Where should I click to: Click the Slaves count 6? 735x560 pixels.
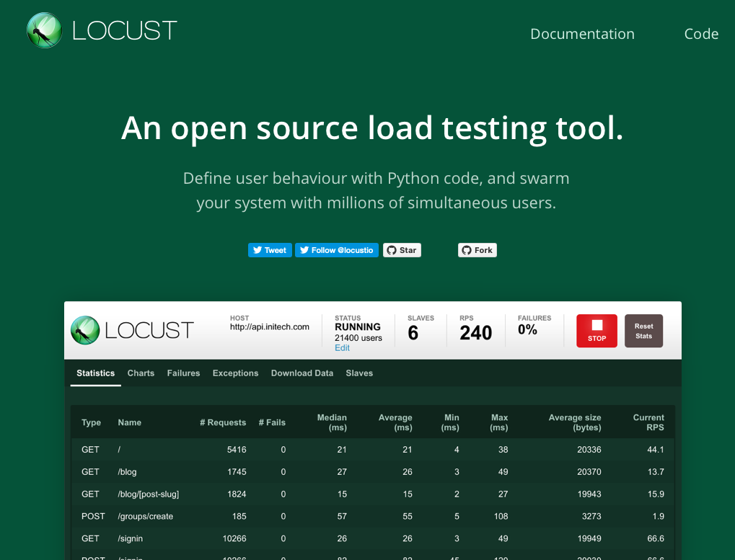(413, 333)
